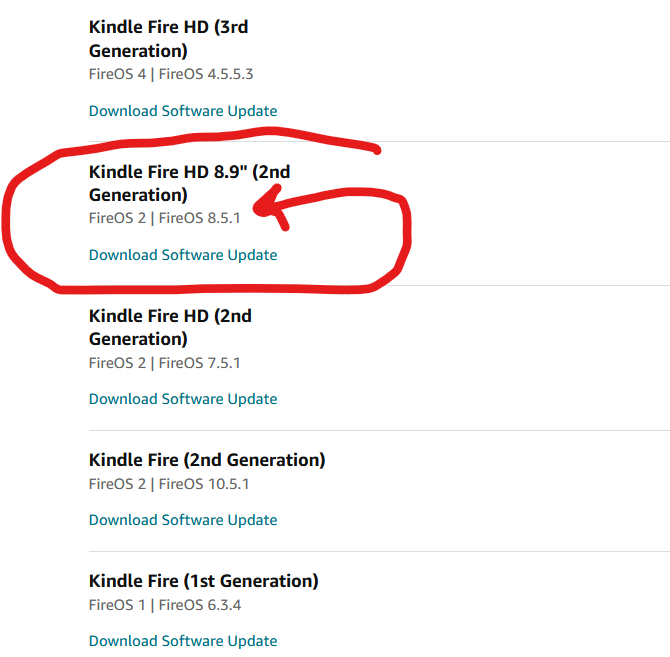The image size is (670, 657).
Task: Click the Kindle Fire (2nd Generation) heading
Action: pyautogui.click(x=207, y=460)
